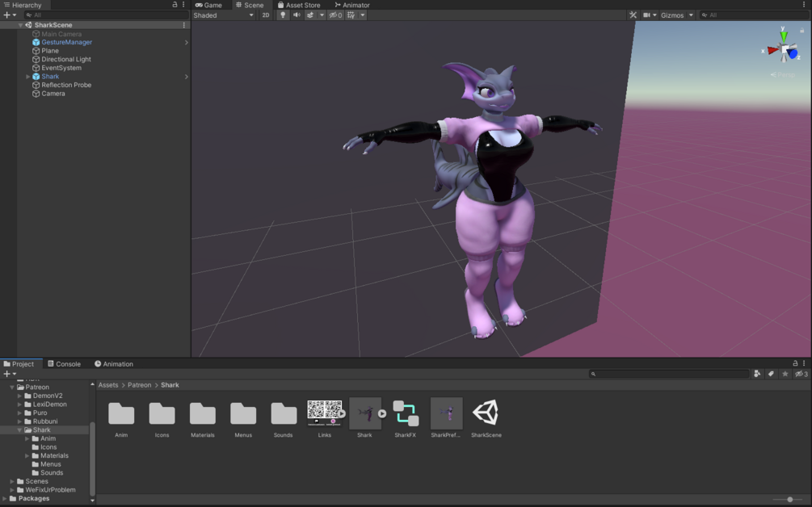
Task: Collapse the Patreon folder in tree
Action: (x=12, y=387)
